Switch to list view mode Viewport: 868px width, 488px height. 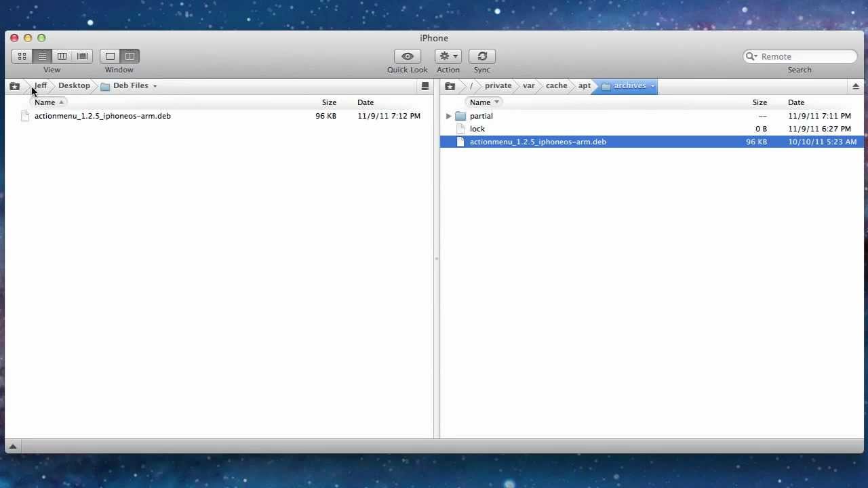click(42, 56)
